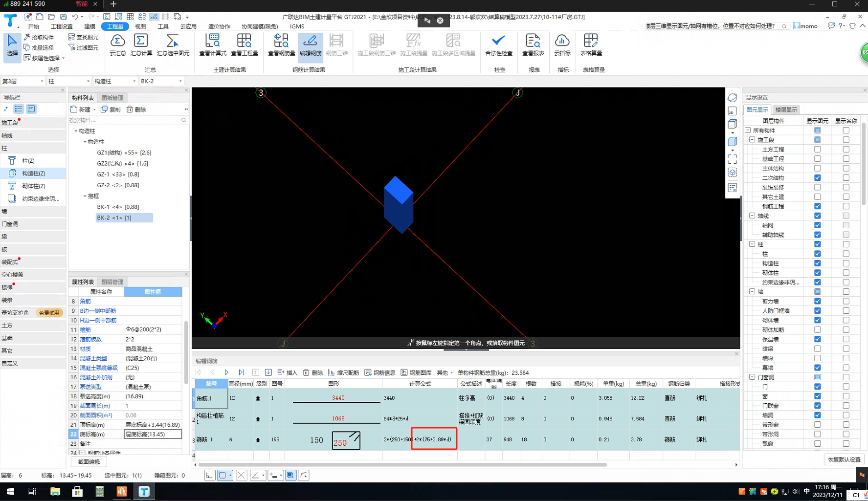This screenshot has width=868, height=501.
Task: Click 过滤图元 filter element tool
Action: pyautogui.click(x=83, y=47)
